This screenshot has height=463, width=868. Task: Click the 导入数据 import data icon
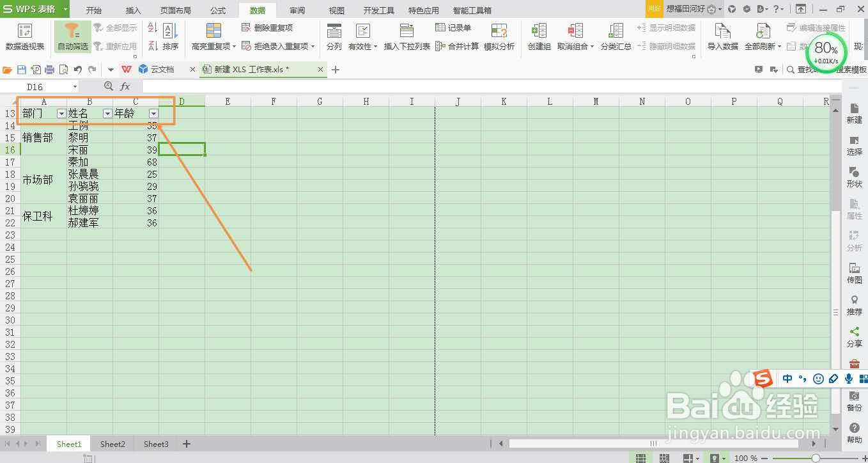723,37
